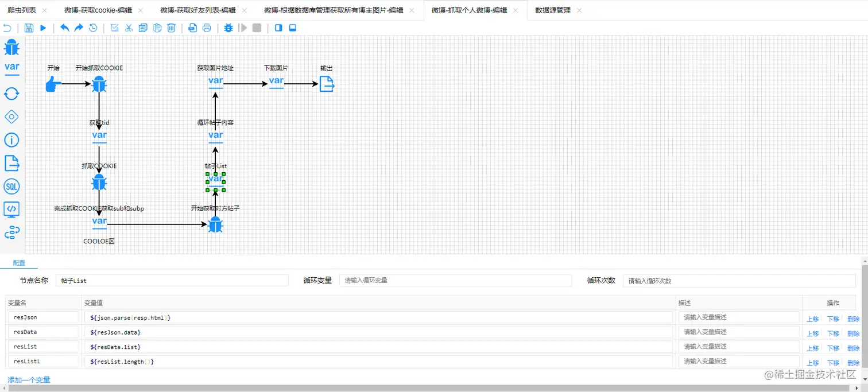This screenshot has width=868, height=392.
Task: Pick the SQL node icon in the sidebar
Action: 11,187
